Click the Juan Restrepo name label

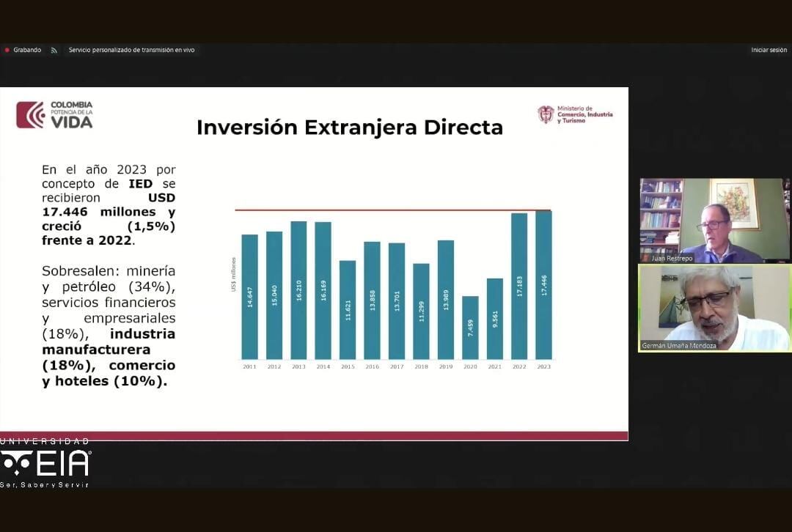click(672, 258)
